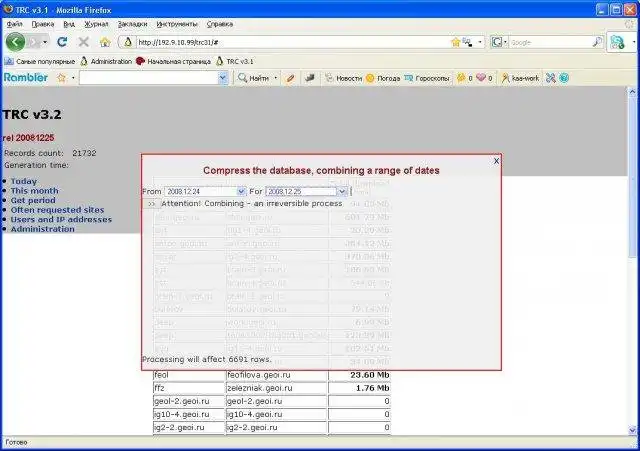Open the This month link

pos(35,191)
